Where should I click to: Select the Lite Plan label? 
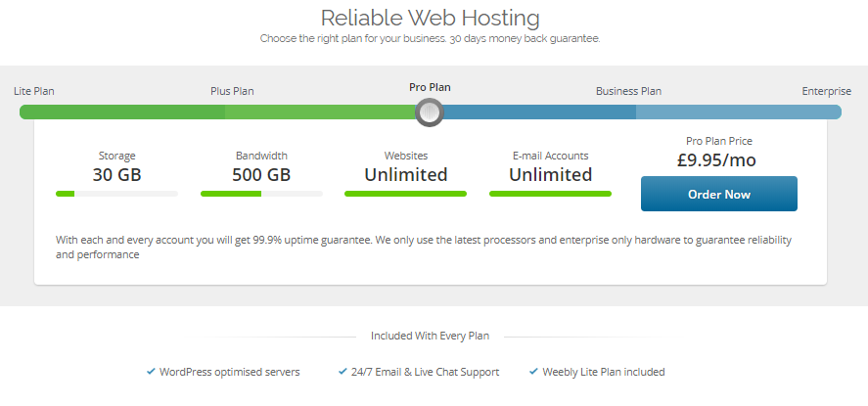(34, 91)
